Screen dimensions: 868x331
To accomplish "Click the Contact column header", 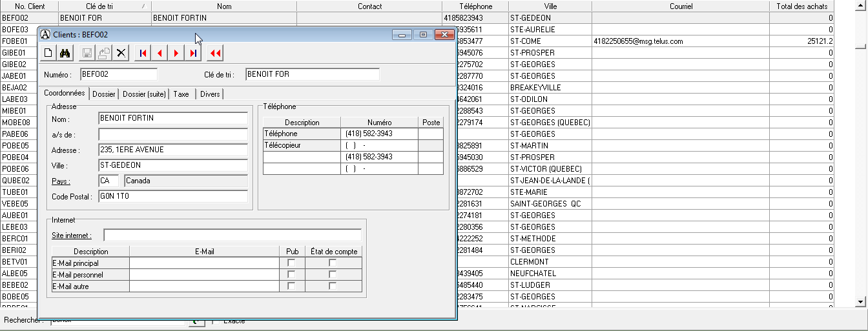I will tap(369, 6).
